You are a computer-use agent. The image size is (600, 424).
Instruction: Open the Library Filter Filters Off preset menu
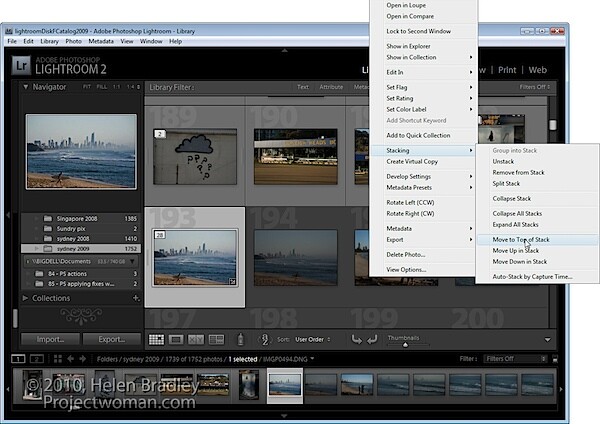click(x=535, y=87)
